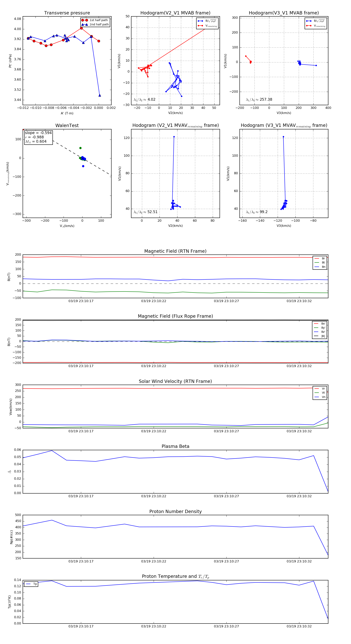Click the 'slope = -0.594' text
The image size is (351, 644).
click(38, 133)
